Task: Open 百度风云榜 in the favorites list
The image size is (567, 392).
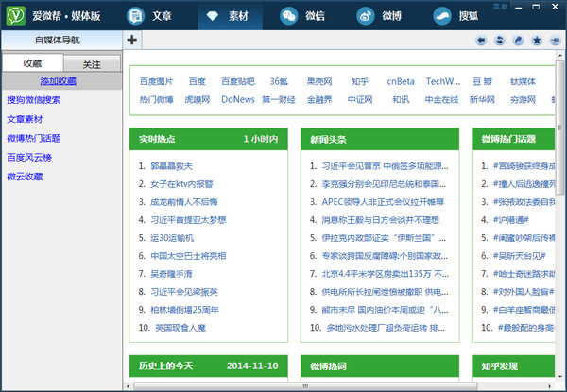Action: (x=29, y=158)
